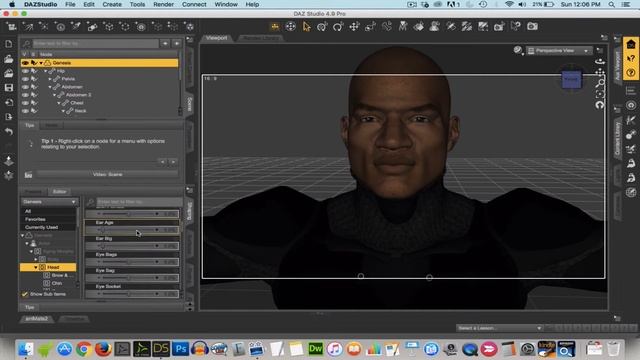Open Dreamweaver from the Dock

point(315,349)
